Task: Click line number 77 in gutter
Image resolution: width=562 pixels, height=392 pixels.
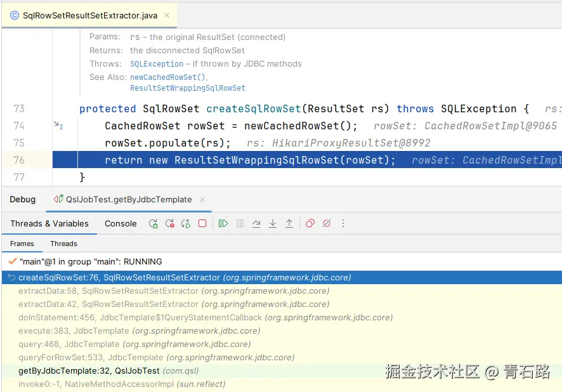Action: tap(19, 177)
